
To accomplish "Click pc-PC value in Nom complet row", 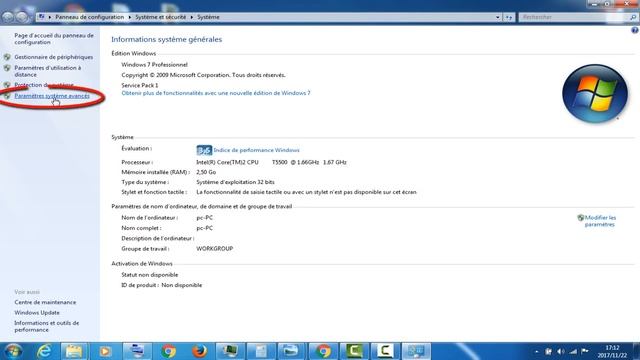I will pyautogui.click(x=204, y=228).
